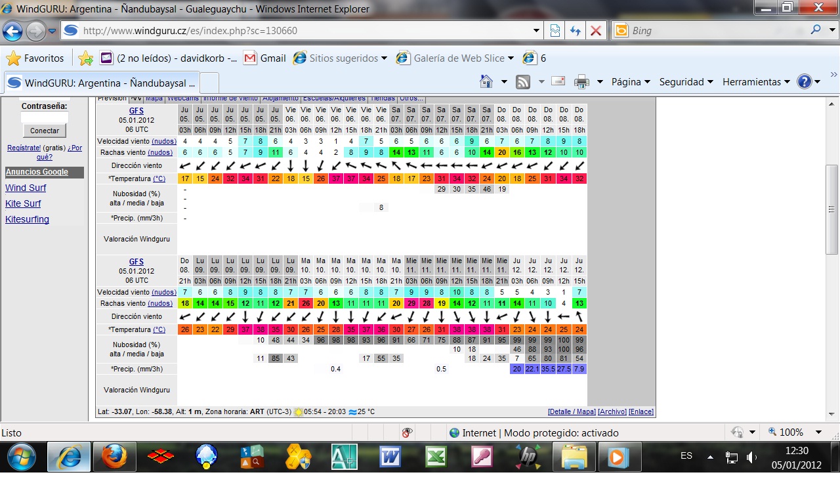Click the vertical scrollbar thumb
This screenshot has height=504, width=840.
point(832,209)
